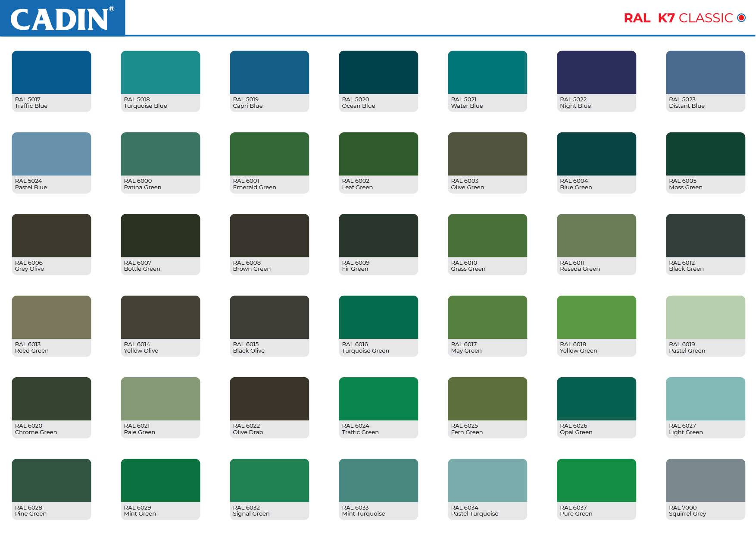Screen dimensions: 756x535
Task: Choose the RAL 6007 Bottle Green swatch
Action: (x=160, y=235)
